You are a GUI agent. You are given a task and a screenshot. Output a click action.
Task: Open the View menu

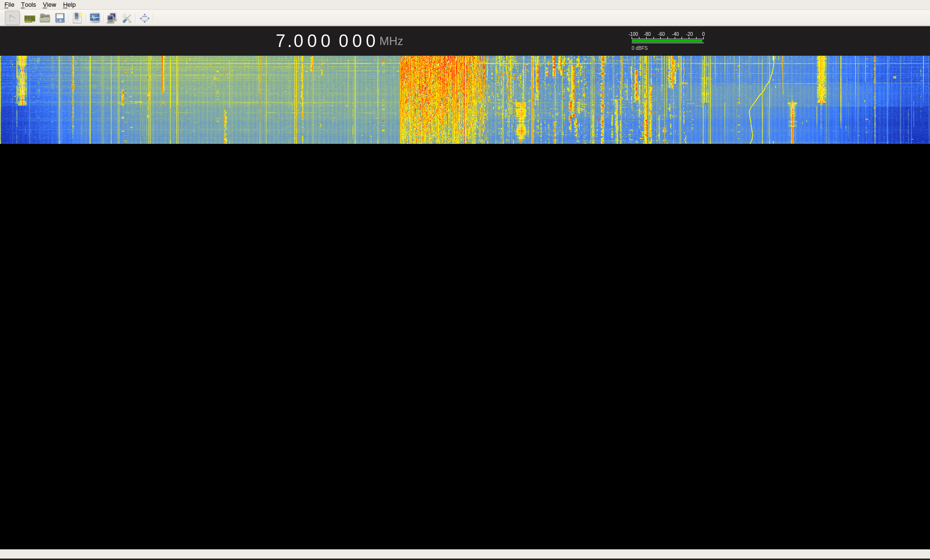pos(49,5)
